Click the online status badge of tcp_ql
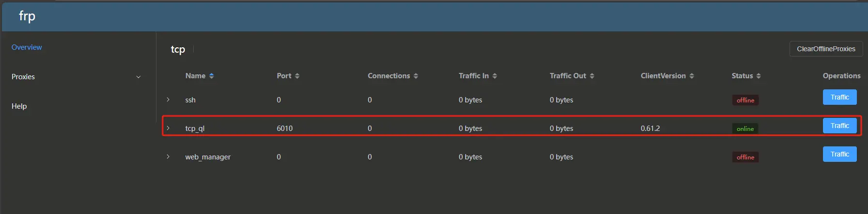The height and width of the screenshot is (214, 868). tap(745, 128)
